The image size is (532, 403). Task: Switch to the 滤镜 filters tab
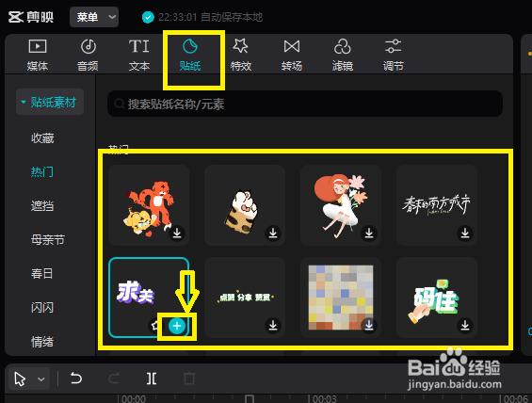click(x=343, y=55)
